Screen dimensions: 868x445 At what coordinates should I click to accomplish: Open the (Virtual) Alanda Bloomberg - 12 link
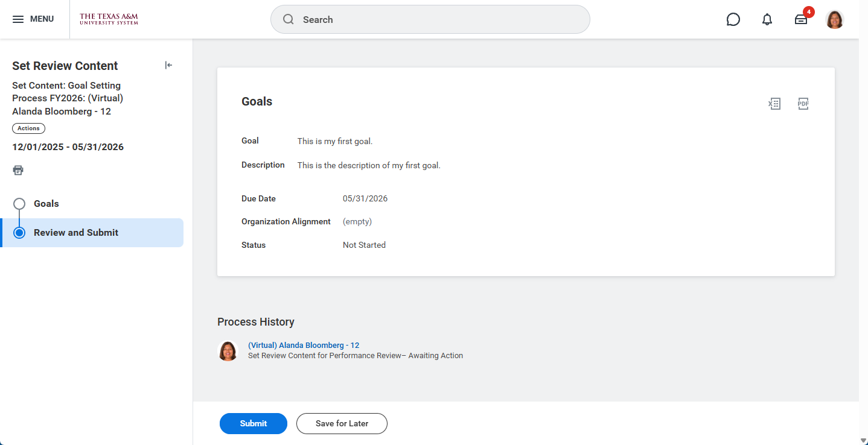(x=303, y=346)
